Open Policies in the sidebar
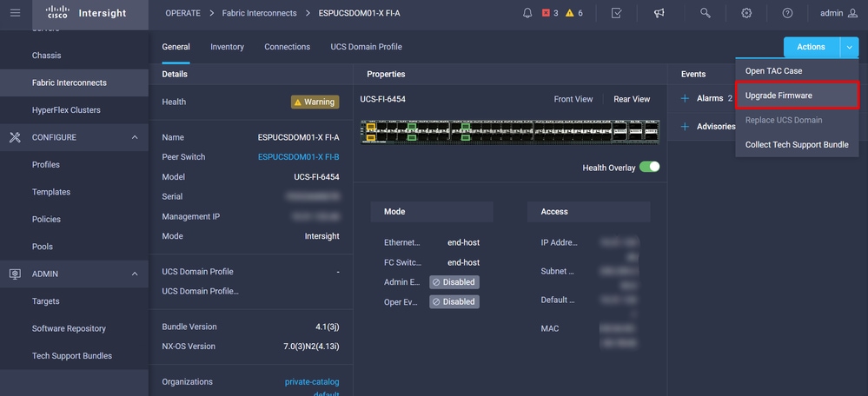This screenshot has width=868, height=396. 74,219
